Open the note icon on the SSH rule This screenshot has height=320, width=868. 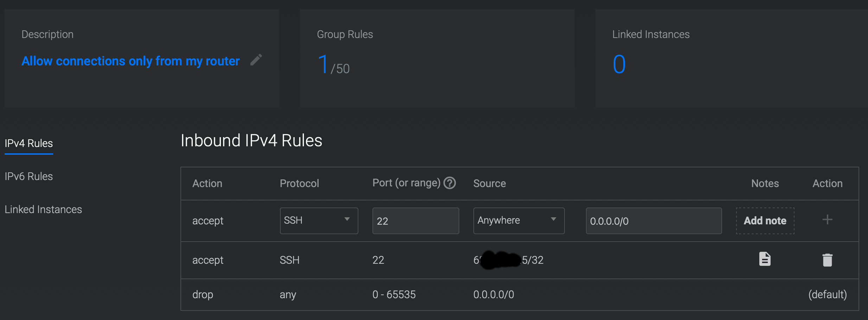(x=765, y=259)
